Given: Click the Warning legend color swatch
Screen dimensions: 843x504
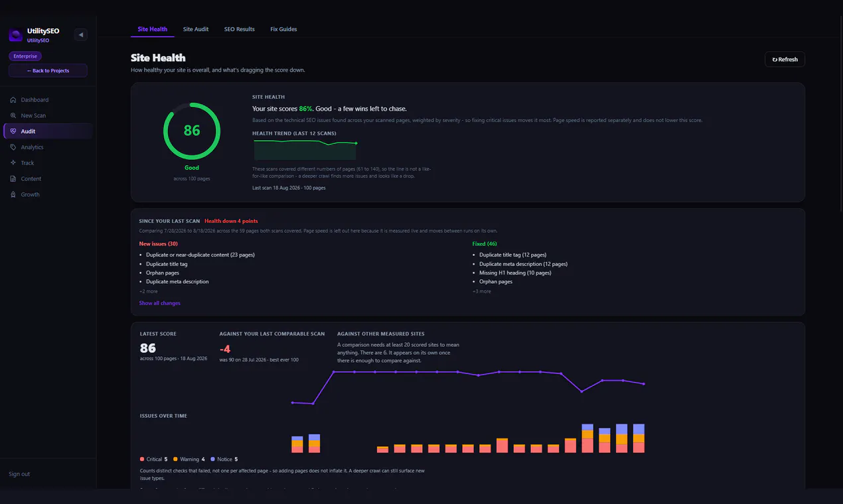Looking at the screenshot, I should pos(175,459).
